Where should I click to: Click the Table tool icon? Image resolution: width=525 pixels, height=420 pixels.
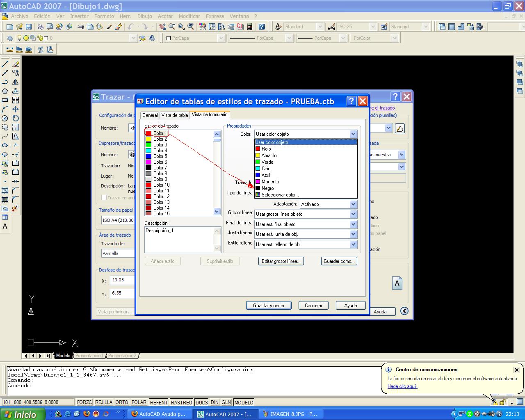click(5, 217)
